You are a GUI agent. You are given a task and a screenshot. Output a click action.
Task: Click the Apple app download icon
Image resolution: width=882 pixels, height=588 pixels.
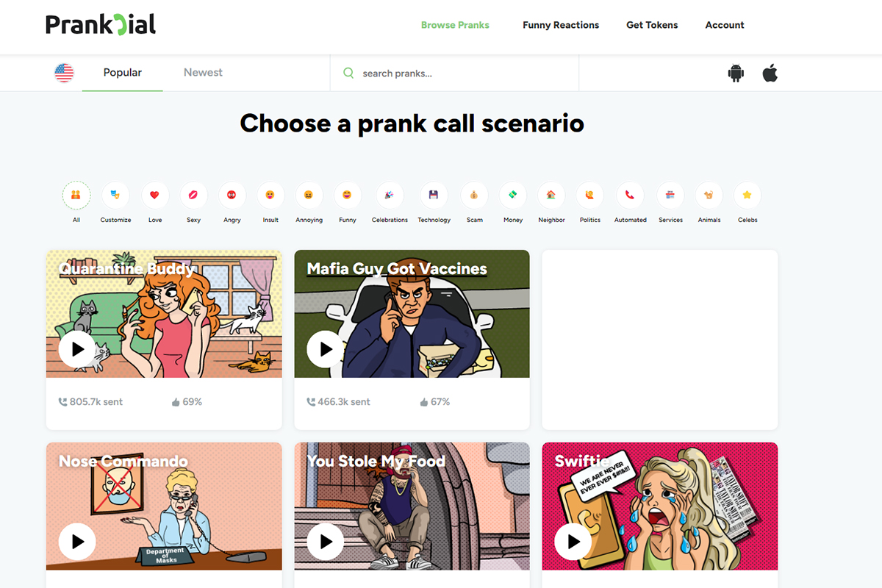[x=770, y=73]
